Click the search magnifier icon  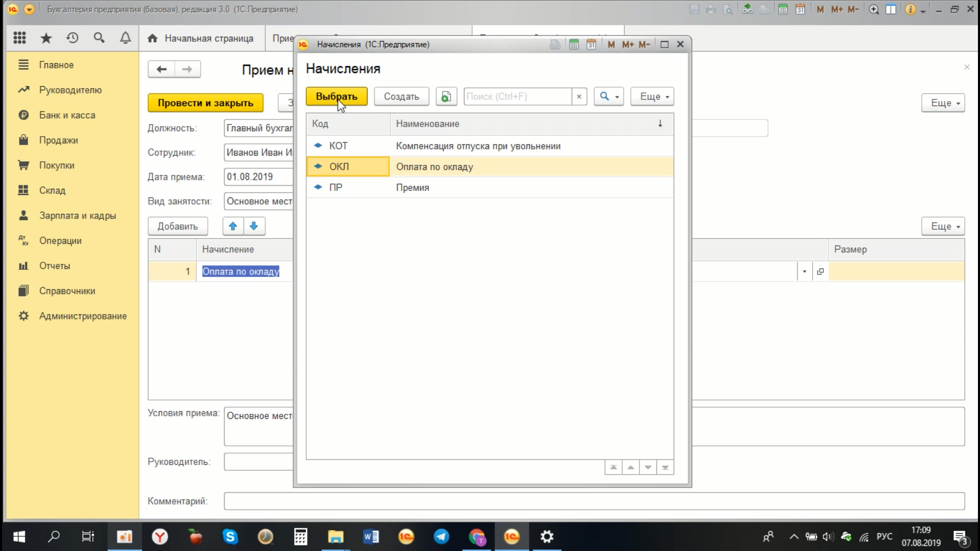tap(604, 96)
